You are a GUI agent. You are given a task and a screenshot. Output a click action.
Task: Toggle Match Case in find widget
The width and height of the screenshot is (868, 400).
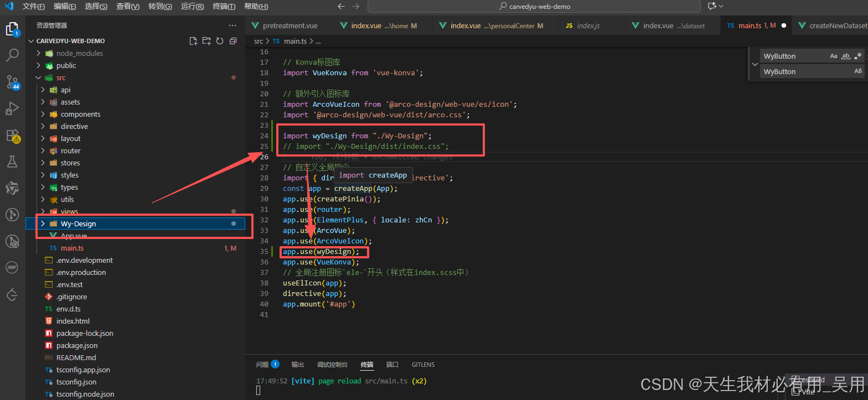[834, 56]
